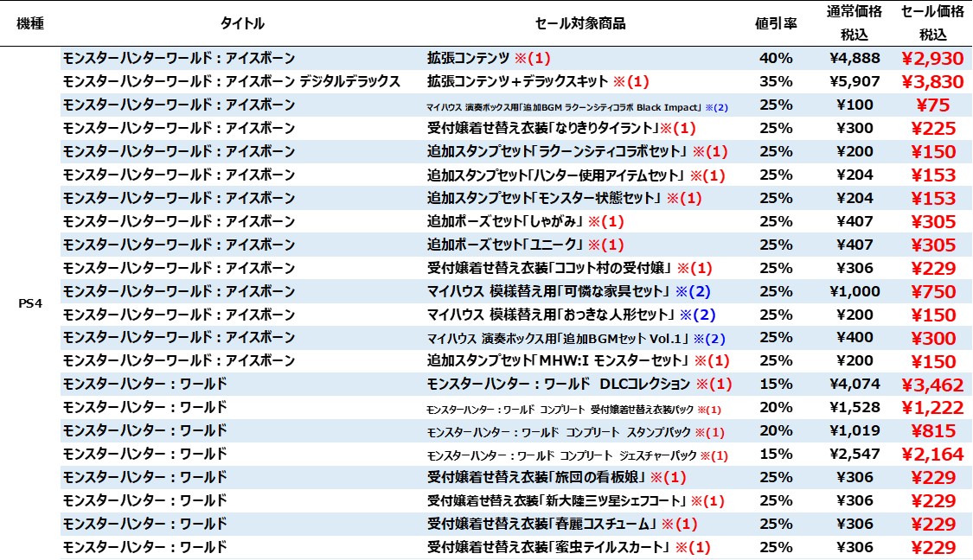Image resolution: width=973 pixels, height=560 pixels.
Task: Click the セール対象商品 column header
Action: pos(580,23)
